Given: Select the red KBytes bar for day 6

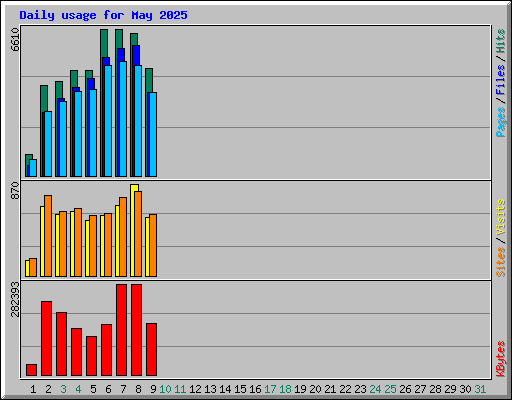Looking at the screenshot, I should pos(106,350).
